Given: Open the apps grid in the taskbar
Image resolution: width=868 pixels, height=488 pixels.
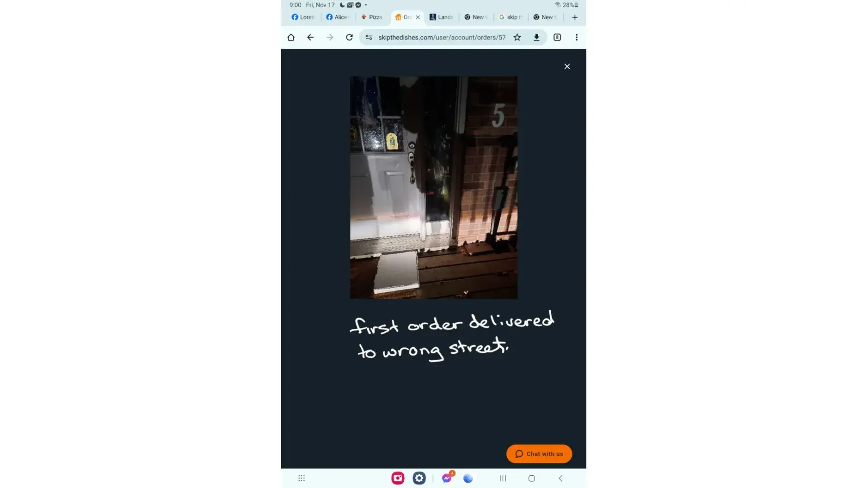Looking at the screenshot, I should point(302,478).
